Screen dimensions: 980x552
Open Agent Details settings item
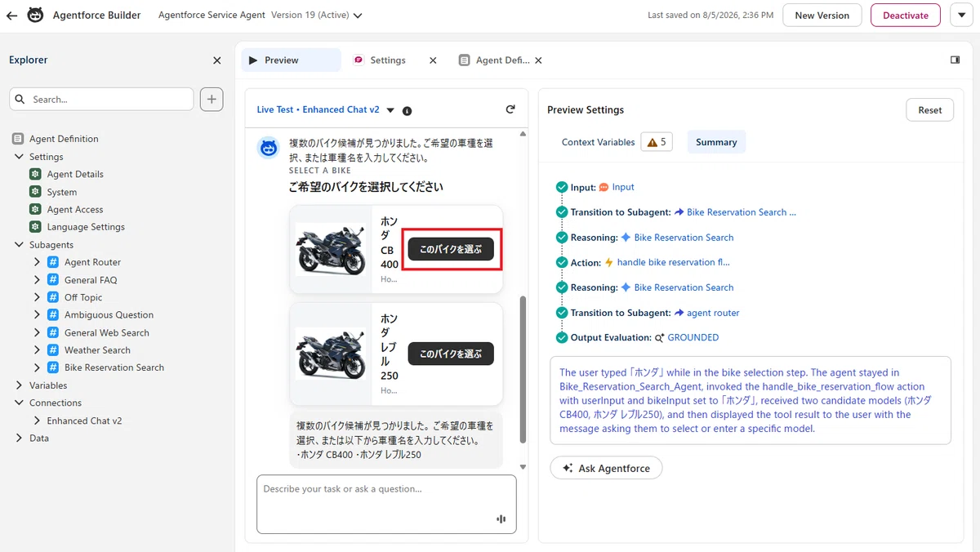75,174
